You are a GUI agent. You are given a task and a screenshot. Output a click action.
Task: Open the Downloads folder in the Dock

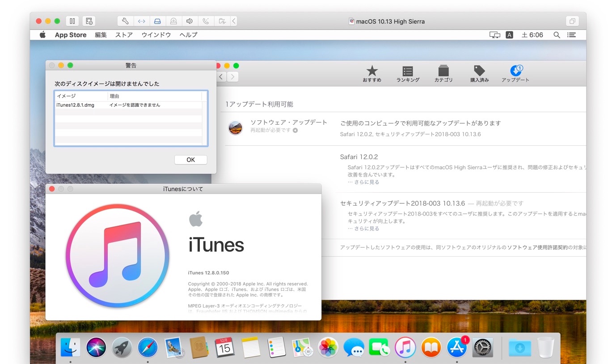(x=519, y=347)
